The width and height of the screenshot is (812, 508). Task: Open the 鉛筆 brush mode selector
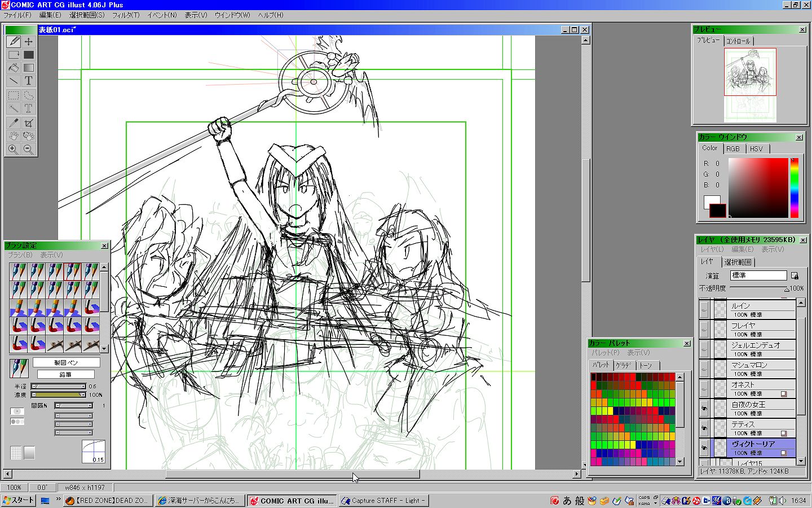65,374
